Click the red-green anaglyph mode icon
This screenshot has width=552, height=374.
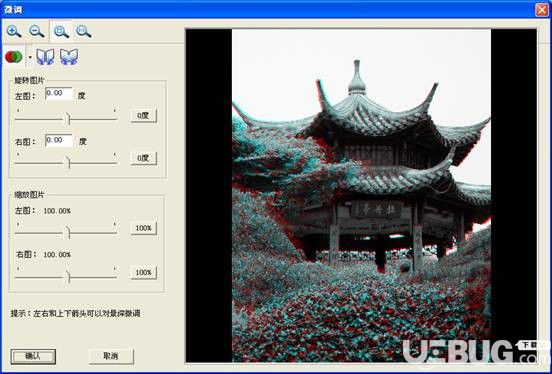click(x=14, y=57)
